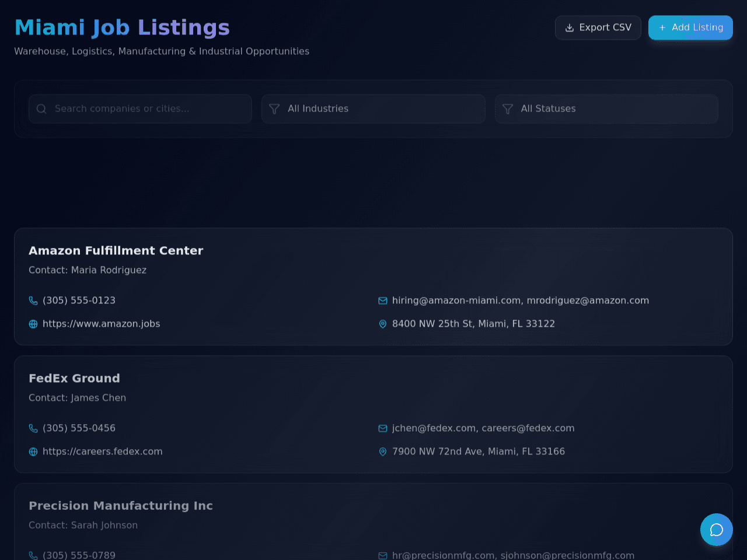Click Contact: James Chen text
747x560 pixels.
coord(77,398)
